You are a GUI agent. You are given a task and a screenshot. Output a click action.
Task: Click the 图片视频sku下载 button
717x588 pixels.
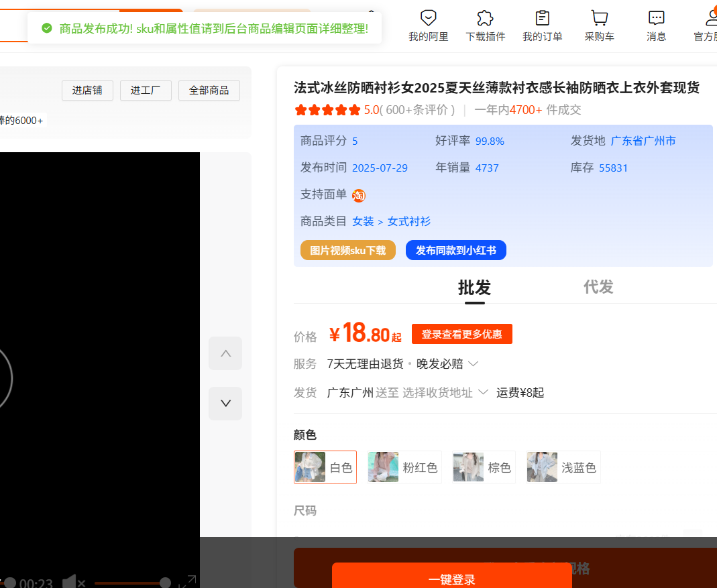tap(348, 251)
